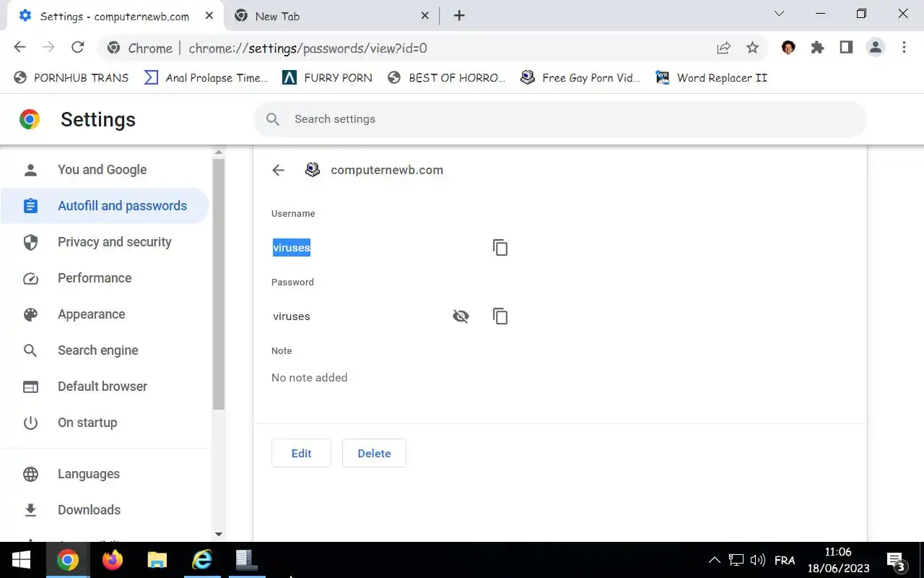Open the Extensions puzzle icon
This screenshot has width=924, height=578.
817,48
